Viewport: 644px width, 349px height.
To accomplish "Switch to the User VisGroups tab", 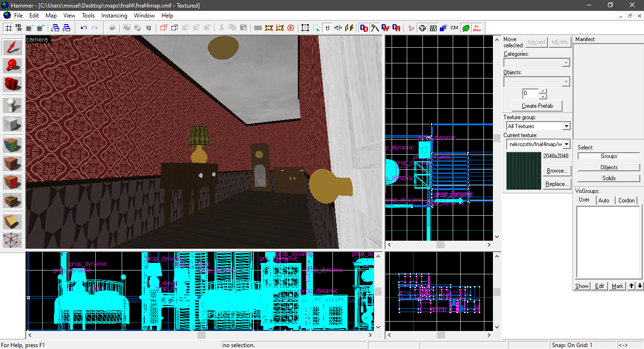I will [584, 200].
